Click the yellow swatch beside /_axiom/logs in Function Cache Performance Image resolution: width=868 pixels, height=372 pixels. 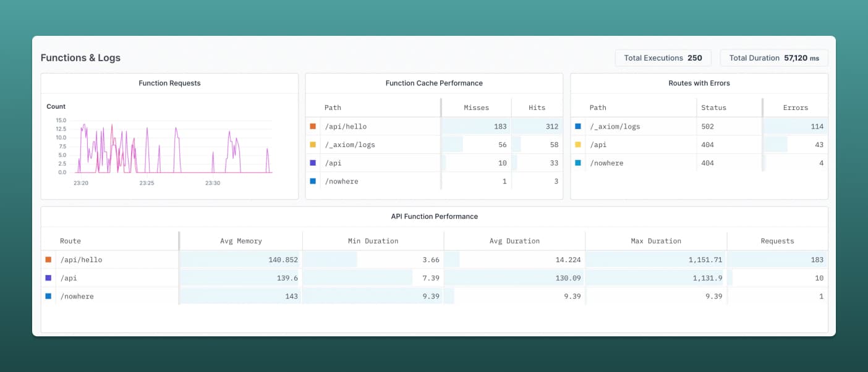tap(313, 145)
